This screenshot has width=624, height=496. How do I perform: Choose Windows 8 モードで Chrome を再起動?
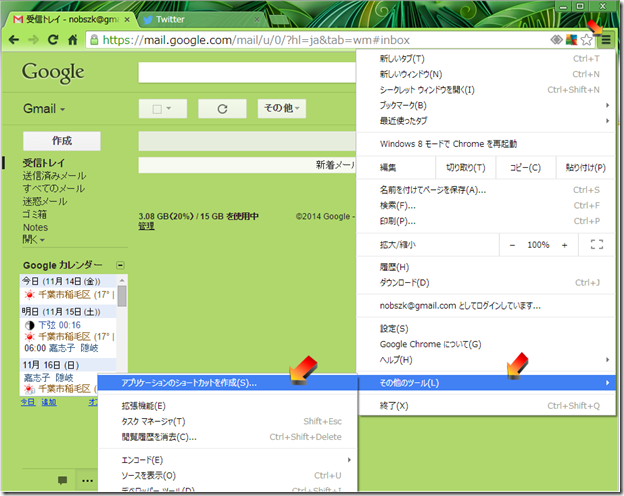[486, 144]
